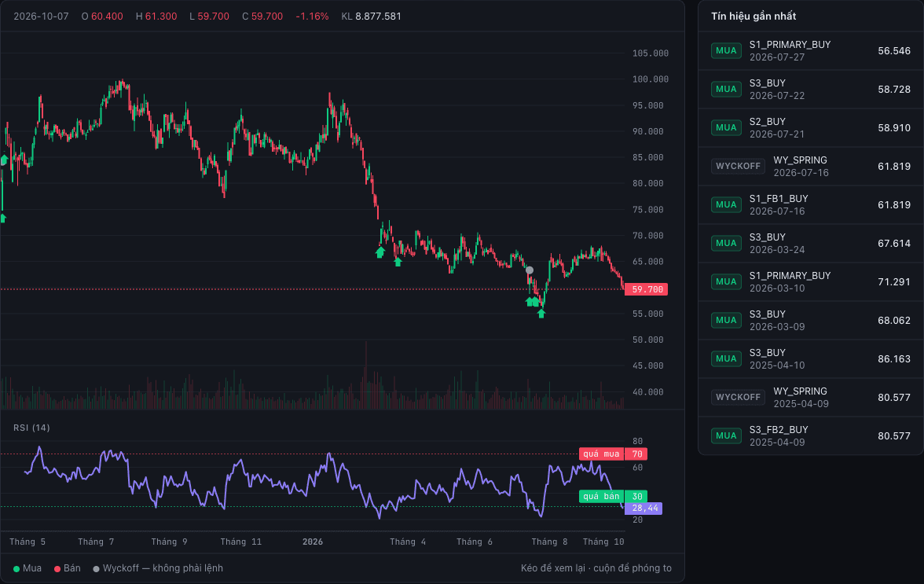
Task: Click the red Bán dot in the legend
Action: click(x=57, y=569)
